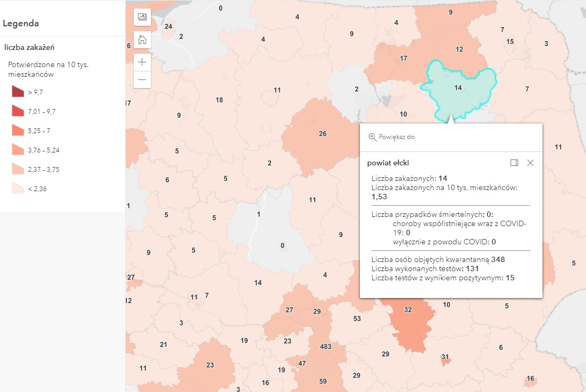Dock the powiat ełcki popup panel

tap(514, 163)
